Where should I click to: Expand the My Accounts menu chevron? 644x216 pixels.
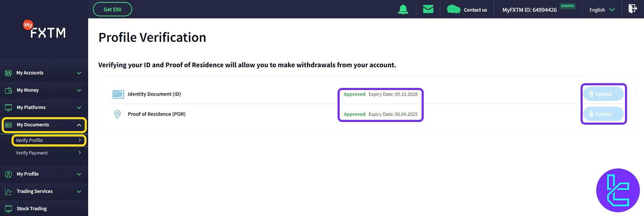point(79,73)
